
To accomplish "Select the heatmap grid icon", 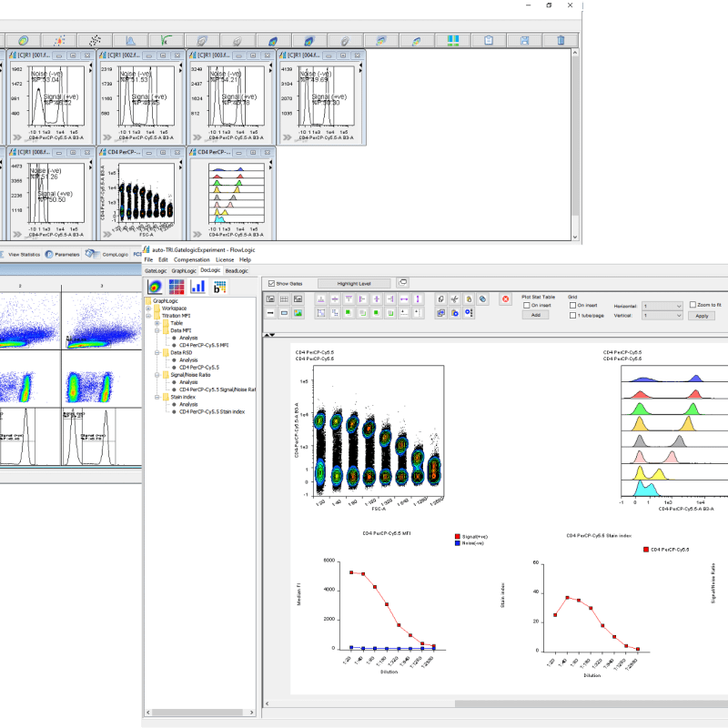I will pos(176,286).
